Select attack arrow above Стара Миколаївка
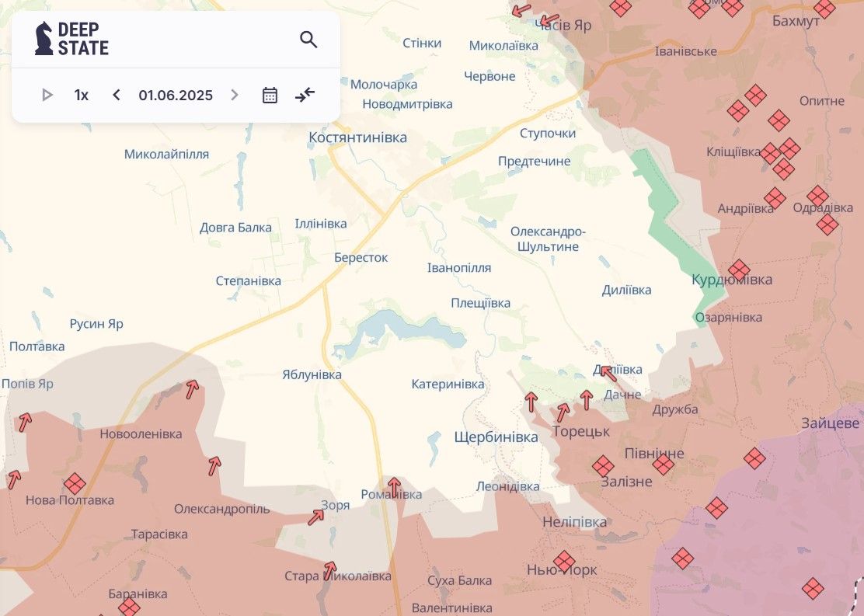This screenshot has height=616, width=864. tap(330, 569)
